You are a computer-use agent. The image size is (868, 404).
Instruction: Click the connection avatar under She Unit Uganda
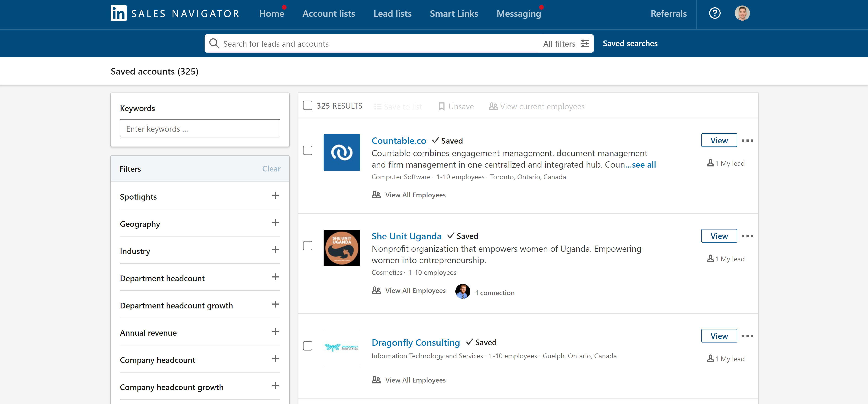pos(463,291)
